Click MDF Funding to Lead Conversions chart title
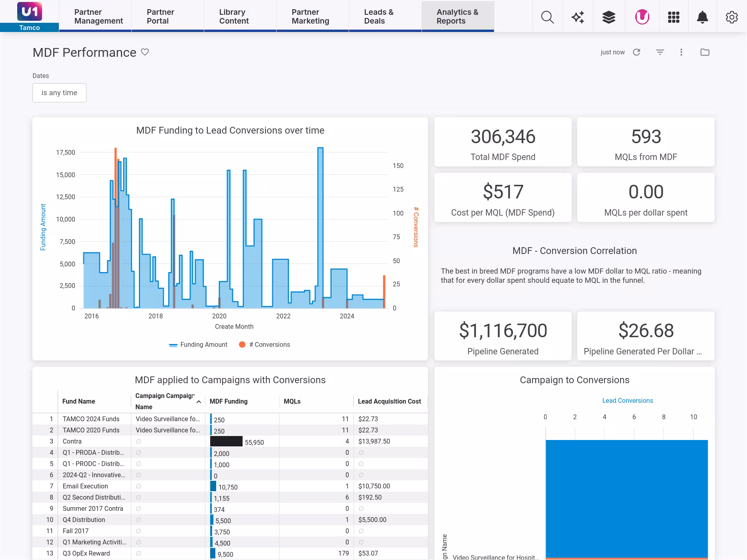The height and width of the screenshot is (560, 747). pyautogui.click(x=230, y=130)
